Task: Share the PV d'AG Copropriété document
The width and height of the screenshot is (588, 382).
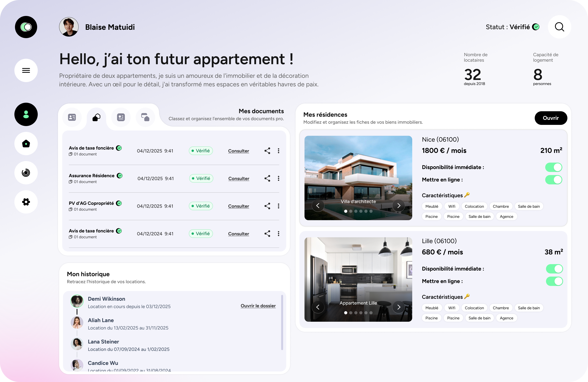Action: pos(267,206)
